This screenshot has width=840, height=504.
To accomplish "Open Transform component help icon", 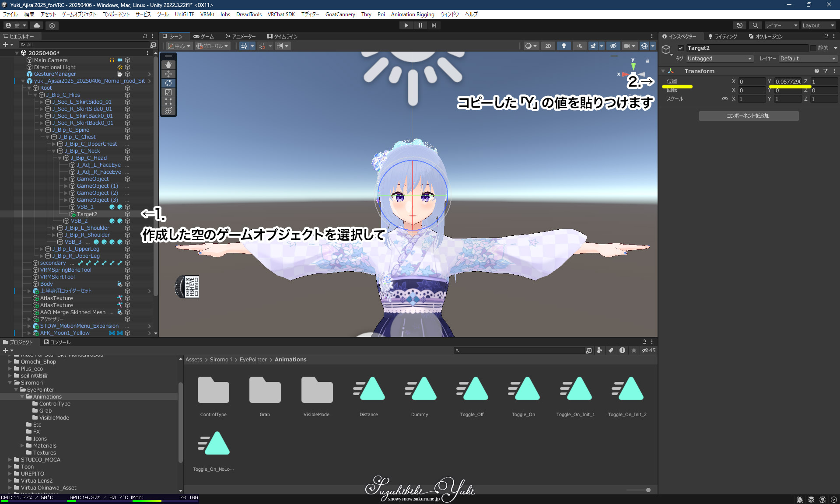I will coord(816,71).
